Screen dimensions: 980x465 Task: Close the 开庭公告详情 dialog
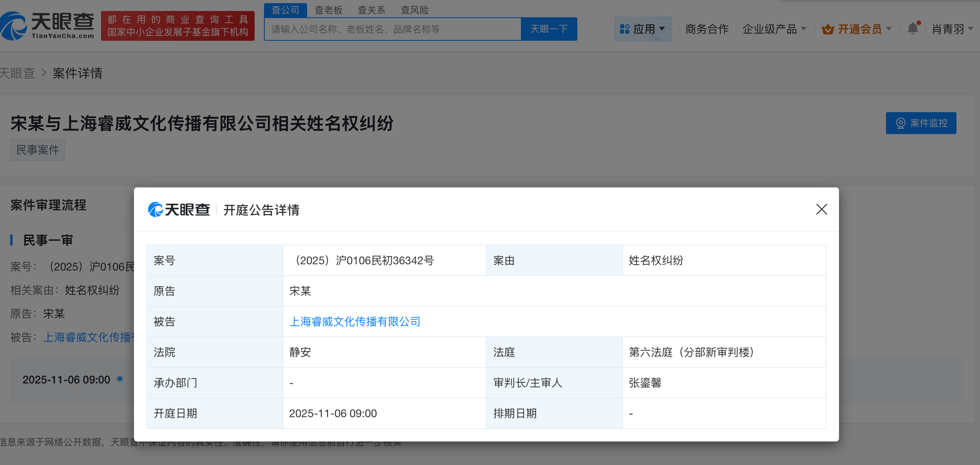(x=821, y=210)
